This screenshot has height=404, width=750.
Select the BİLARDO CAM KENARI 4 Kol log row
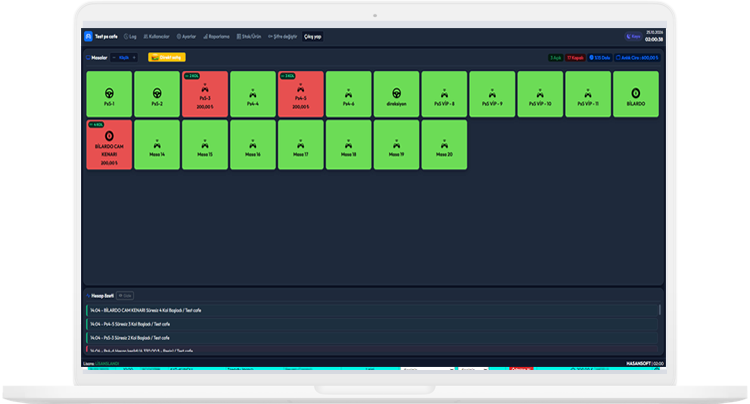pyautogui.click(x=372, y=310)
